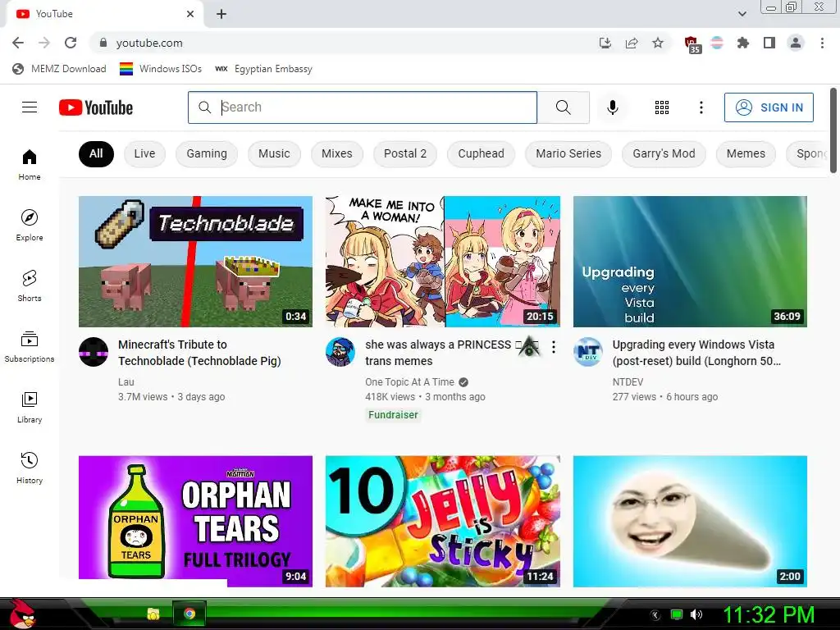Select the Mario Series filter chip
The image size is (840, 630).
pyautogui.click(x=568, y=153)
